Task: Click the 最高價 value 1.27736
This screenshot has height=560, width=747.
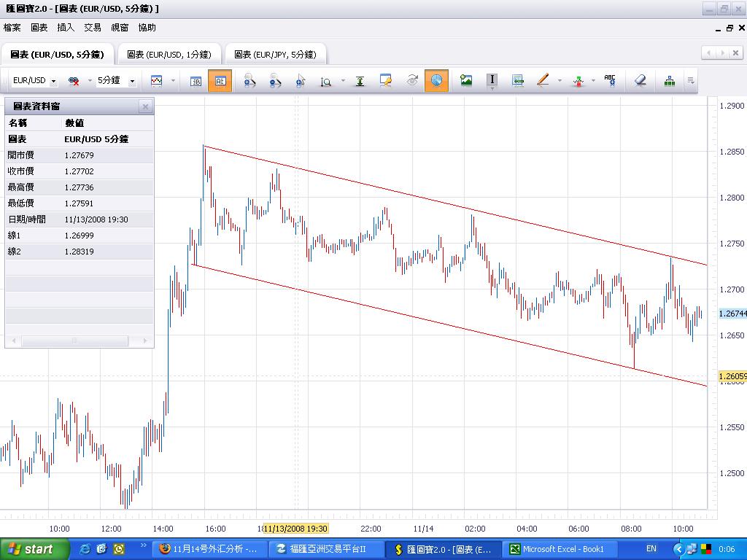Action: pyautogui.click(x=79, y=187)
